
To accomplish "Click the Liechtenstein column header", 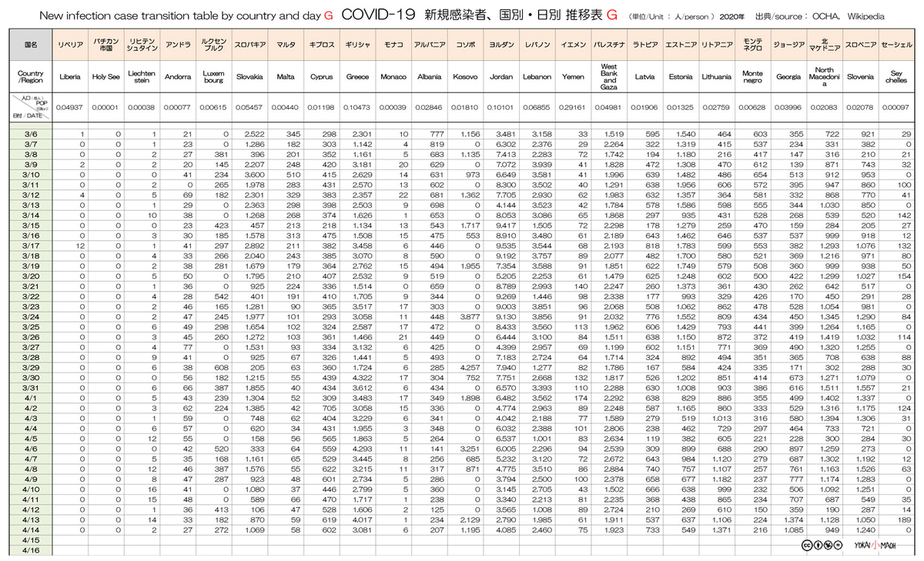I will (141, 77).
